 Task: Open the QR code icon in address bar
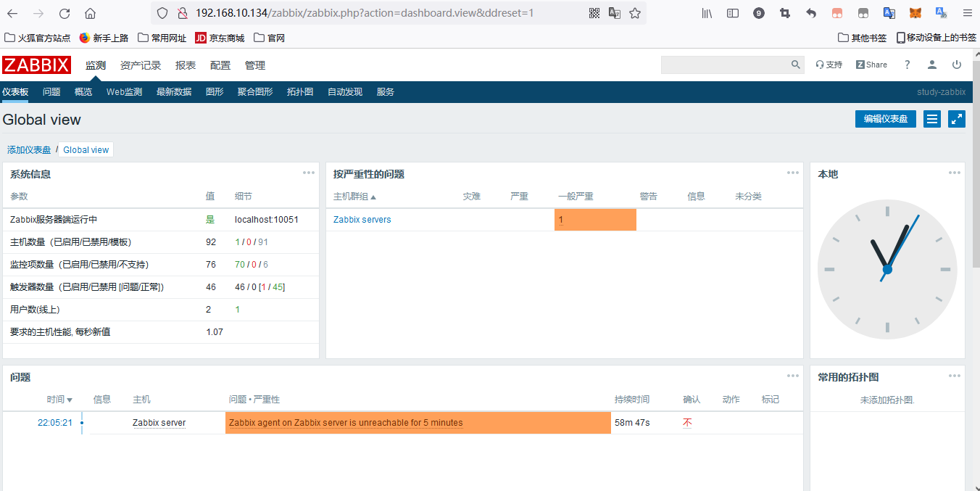[x=594, y=13]
